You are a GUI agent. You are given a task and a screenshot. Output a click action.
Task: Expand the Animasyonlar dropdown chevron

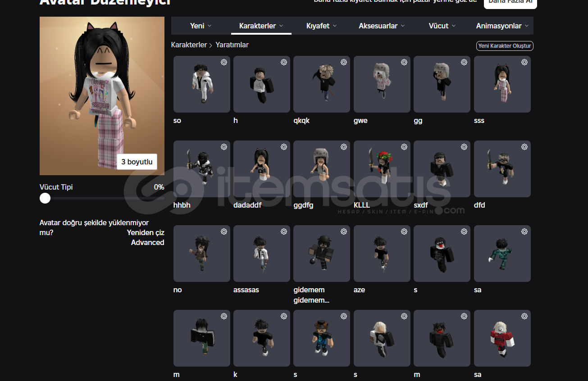point(527,26)
